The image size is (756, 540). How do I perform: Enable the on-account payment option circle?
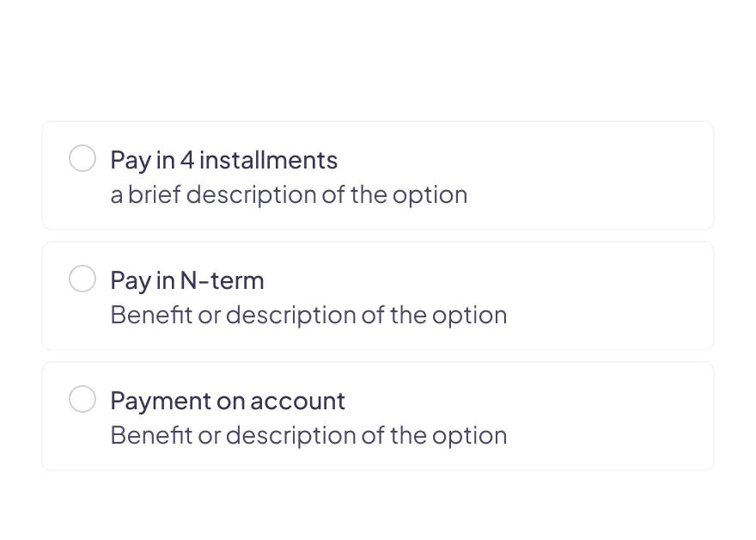coord(82,399)
